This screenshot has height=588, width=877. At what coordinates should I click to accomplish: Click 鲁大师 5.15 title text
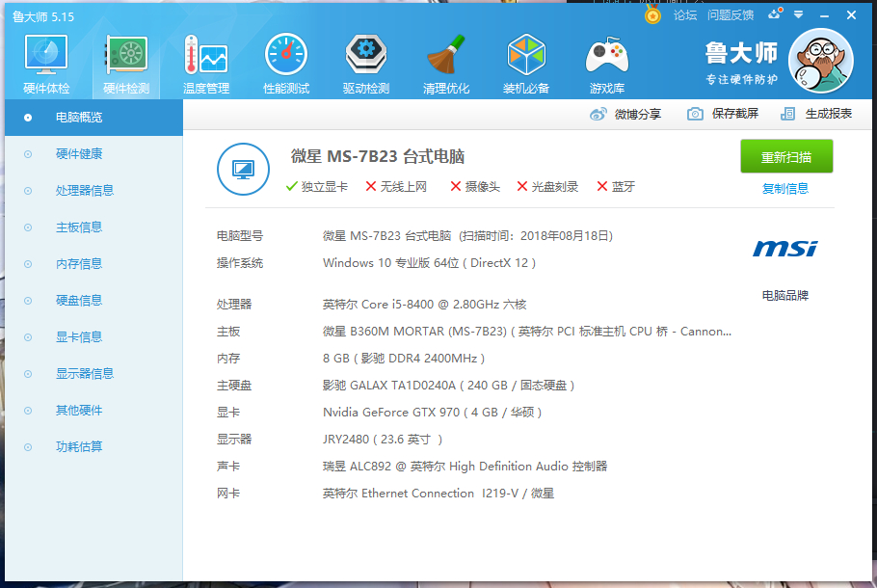[43, 17]
